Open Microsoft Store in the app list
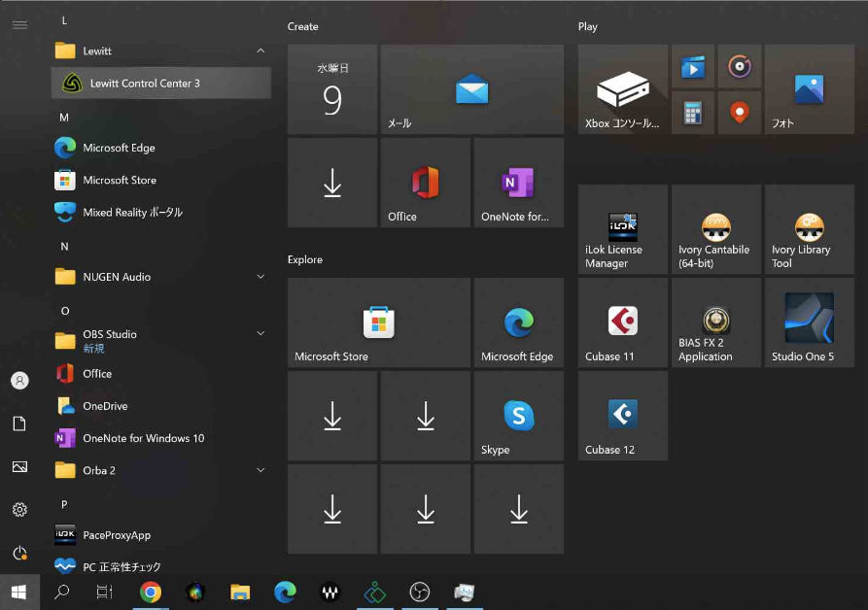Image resolution: width=868 pixels, height=610 pixels. (161, 181)
